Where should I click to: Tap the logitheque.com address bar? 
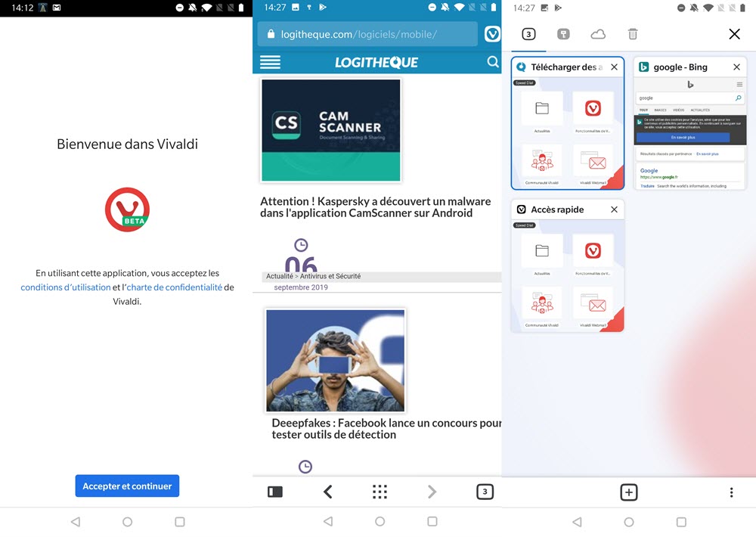[x=367, y=34]
